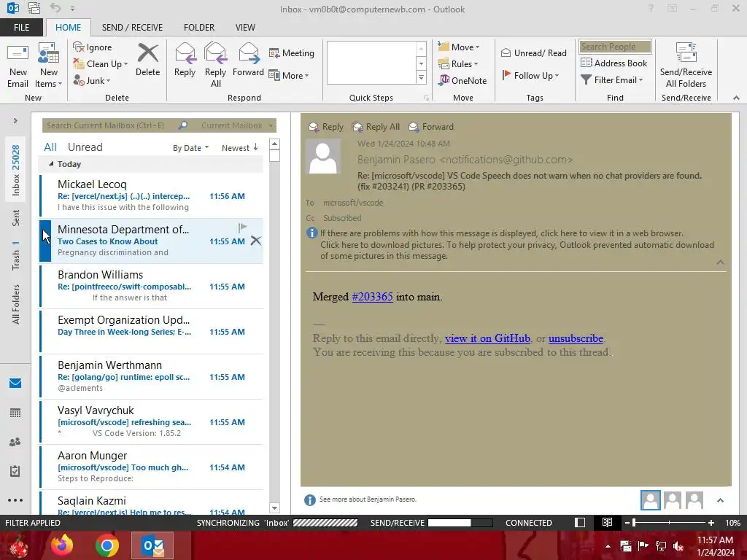
Task: Click the download pictures info bar
Action: [517, 251]
